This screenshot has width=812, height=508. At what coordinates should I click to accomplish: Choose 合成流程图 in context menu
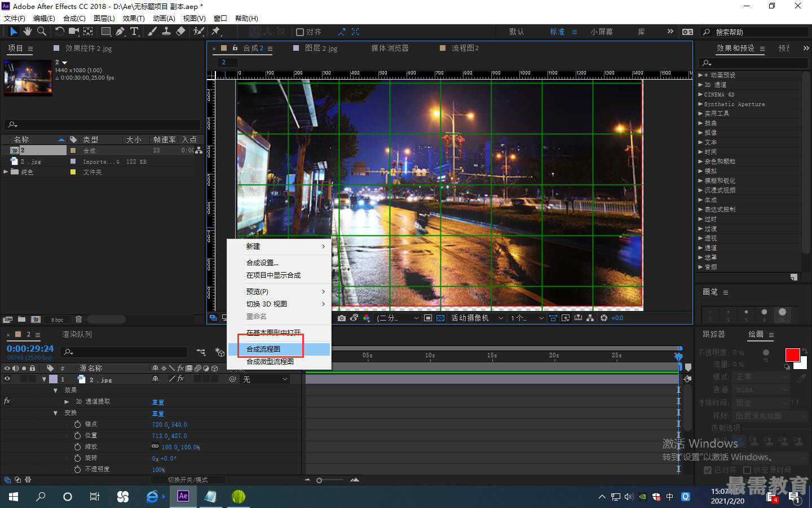point(279,349)
